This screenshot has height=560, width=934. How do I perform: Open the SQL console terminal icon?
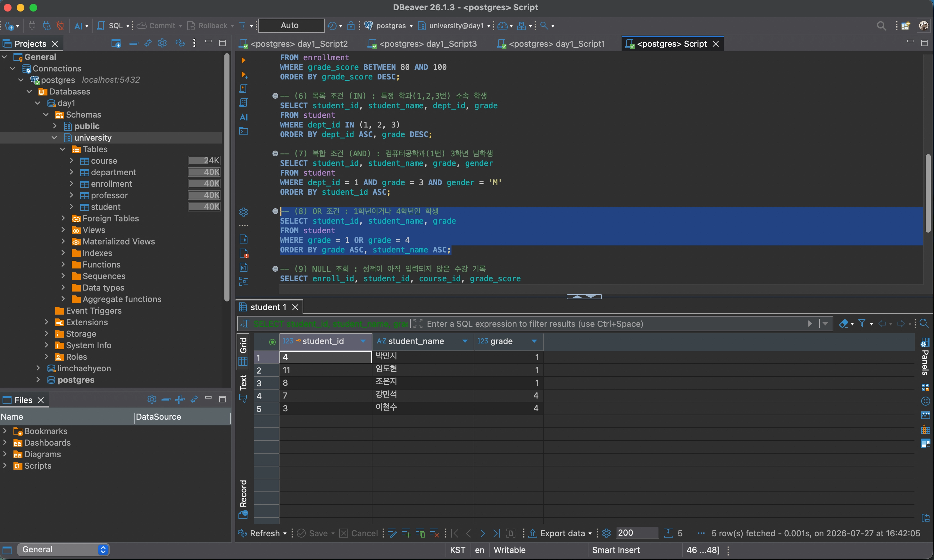tap(244, 131)
